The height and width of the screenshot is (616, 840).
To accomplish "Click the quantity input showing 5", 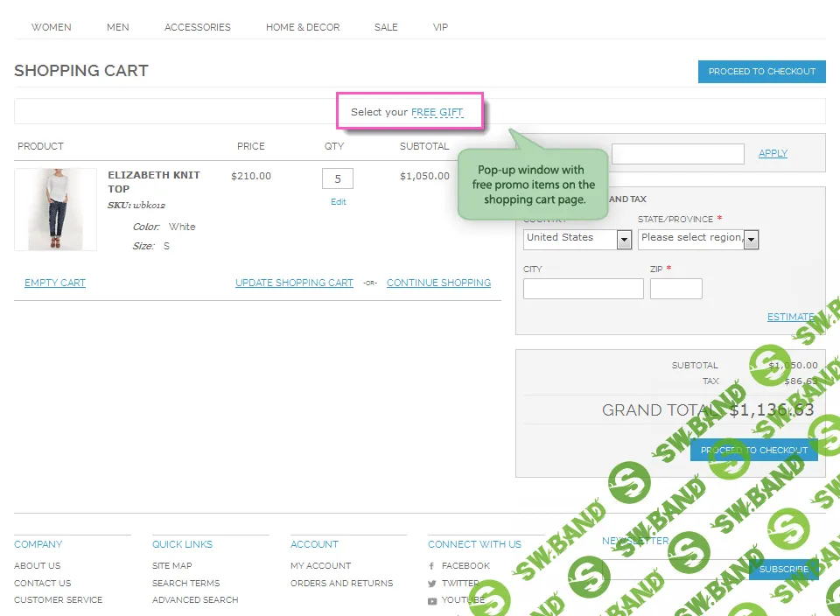I will tap(338, 178).
